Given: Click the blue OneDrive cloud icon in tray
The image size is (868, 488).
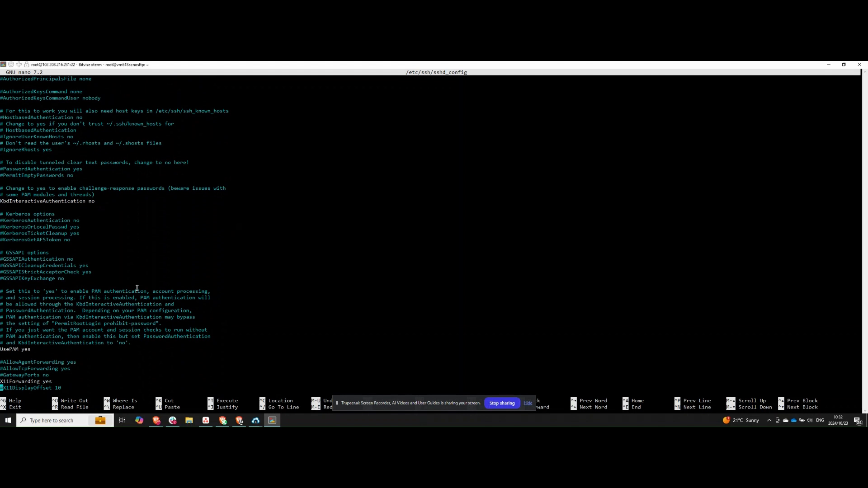Looking at the screenshot, I should (794, 420).
